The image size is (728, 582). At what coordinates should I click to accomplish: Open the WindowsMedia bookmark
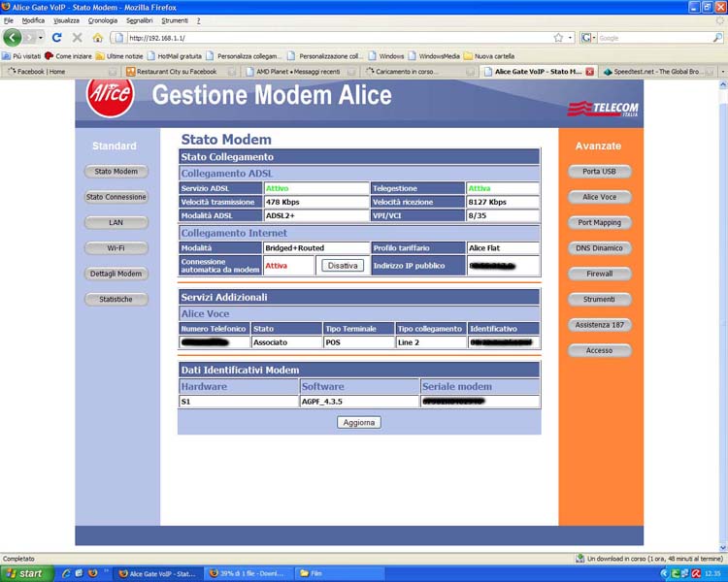[434, 56]
